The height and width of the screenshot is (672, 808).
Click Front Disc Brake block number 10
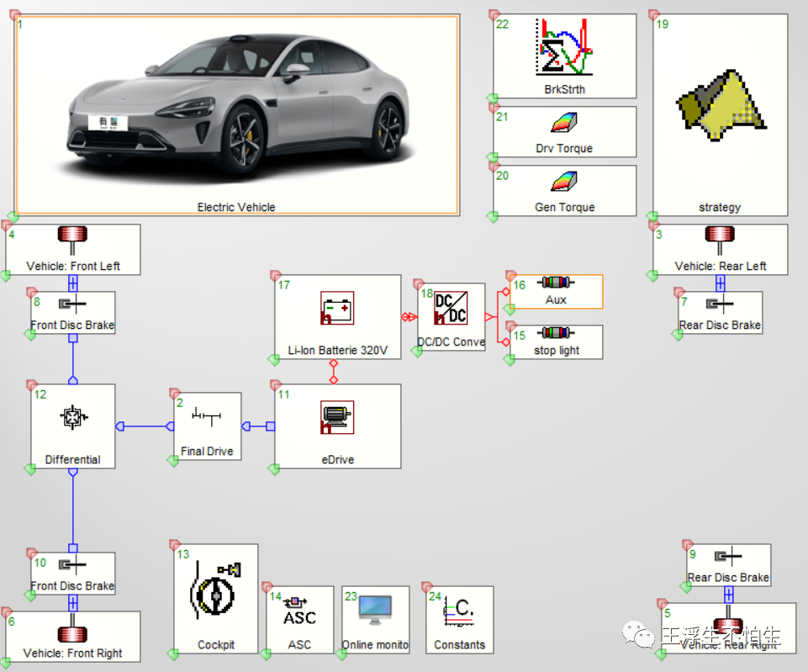click(x=72, y=574)
